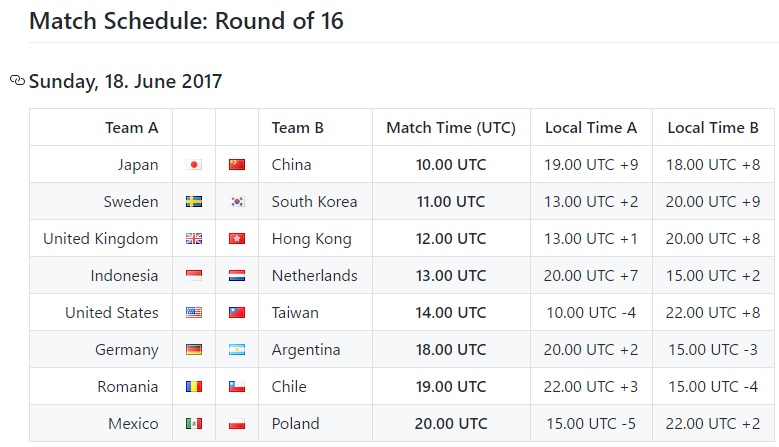Viewport: 779px width, 447px height.
Task: Click the Romania flag icon
Action: [194, 386]
